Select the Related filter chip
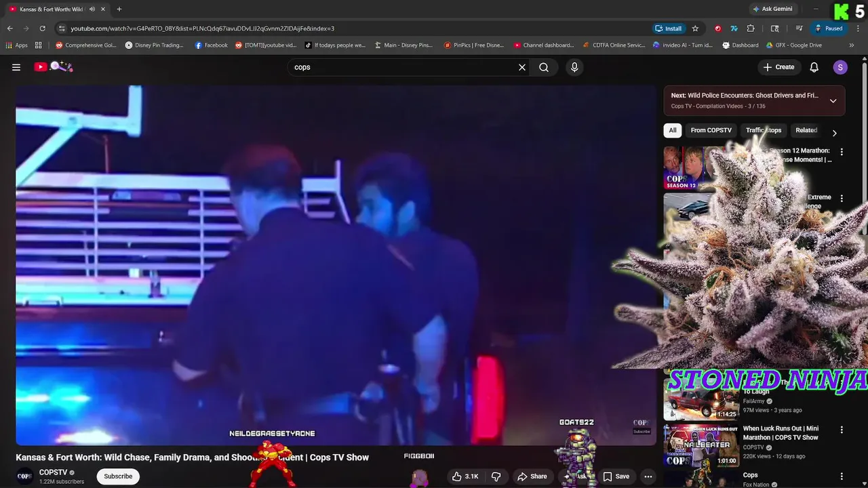The height and width of the screenshot is (488, 868). tap(806, 130)
